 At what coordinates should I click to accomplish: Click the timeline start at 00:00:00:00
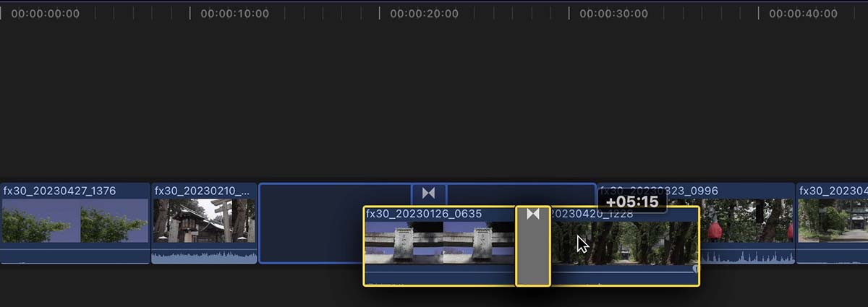pyautogui.click(x=45, y=14)
